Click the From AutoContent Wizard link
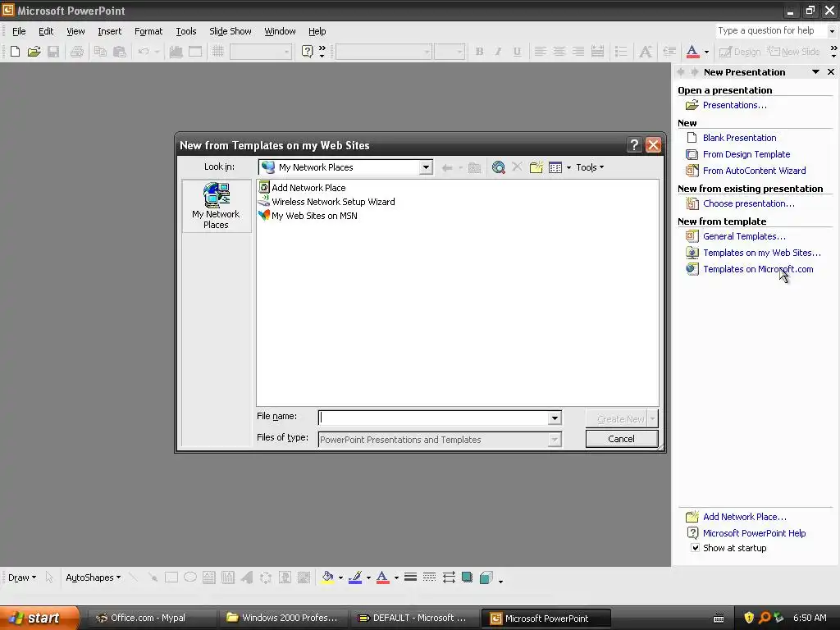 [755, 171]
